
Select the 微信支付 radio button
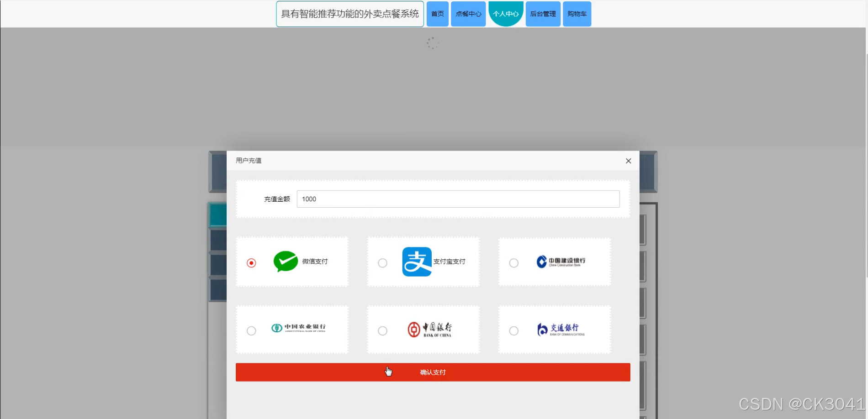click(251, 263)
